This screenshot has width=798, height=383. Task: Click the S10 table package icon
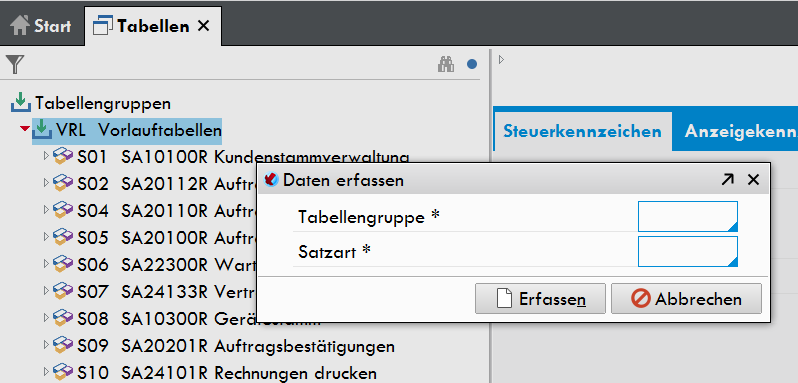coord(63,373)
